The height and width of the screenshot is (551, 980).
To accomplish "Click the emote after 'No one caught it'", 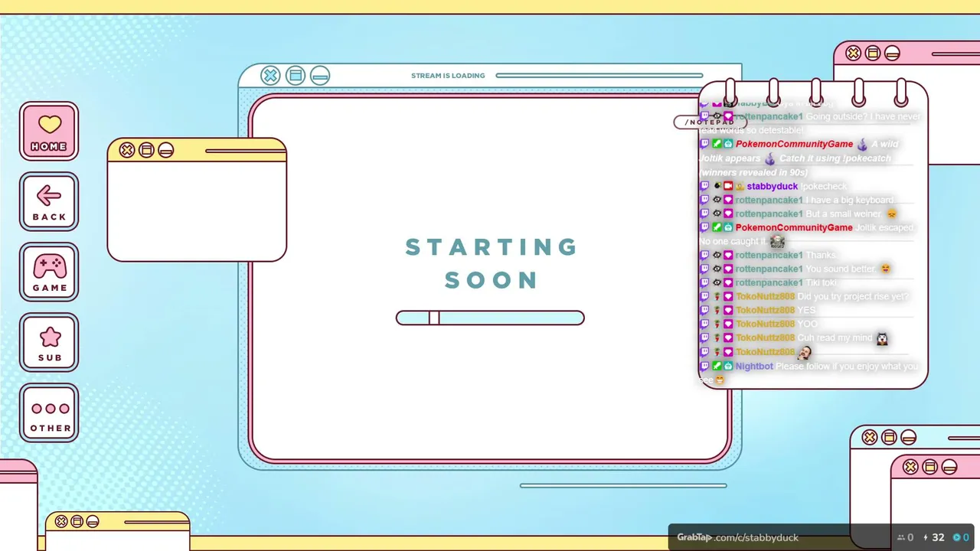I will click(777, 241).
